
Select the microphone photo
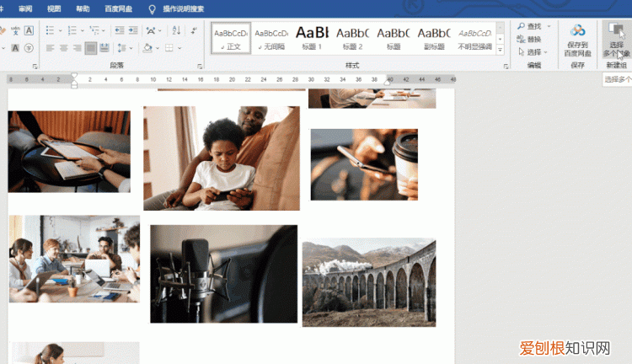click(x=223, y=274)
